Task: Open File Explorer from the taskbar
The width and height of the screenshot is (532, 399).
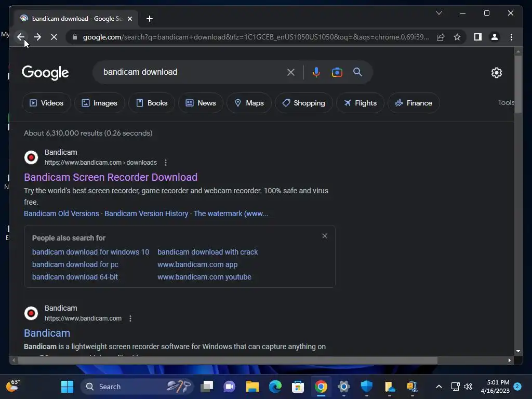Action: coord(252,387)
